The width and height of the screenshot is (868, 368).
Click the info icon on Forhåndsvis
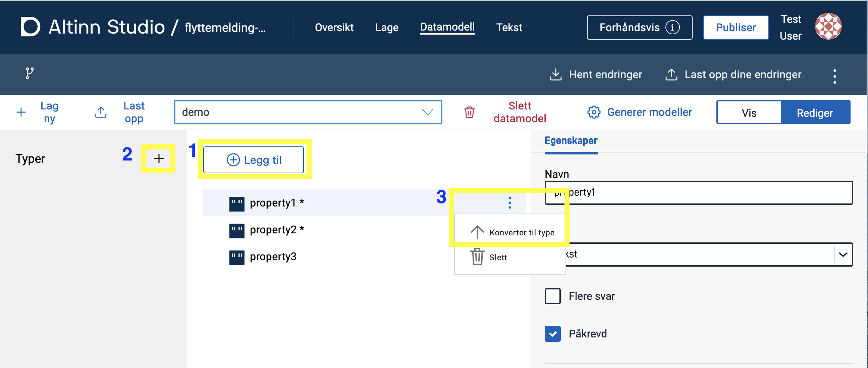[x=672, y=27]
